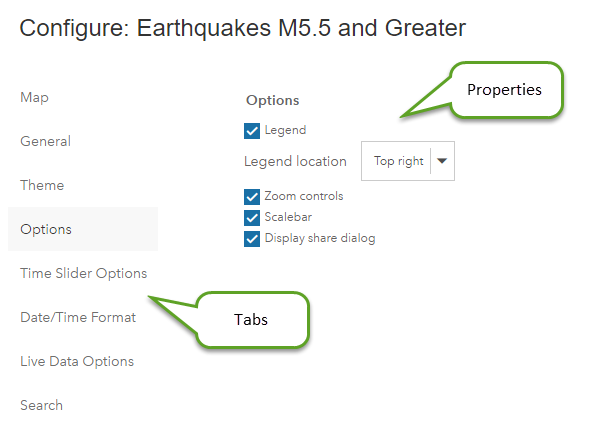The width and height of the screenshot is (600, 444).
Task: Click the bold Options section heading
Action: coord(272,101)
